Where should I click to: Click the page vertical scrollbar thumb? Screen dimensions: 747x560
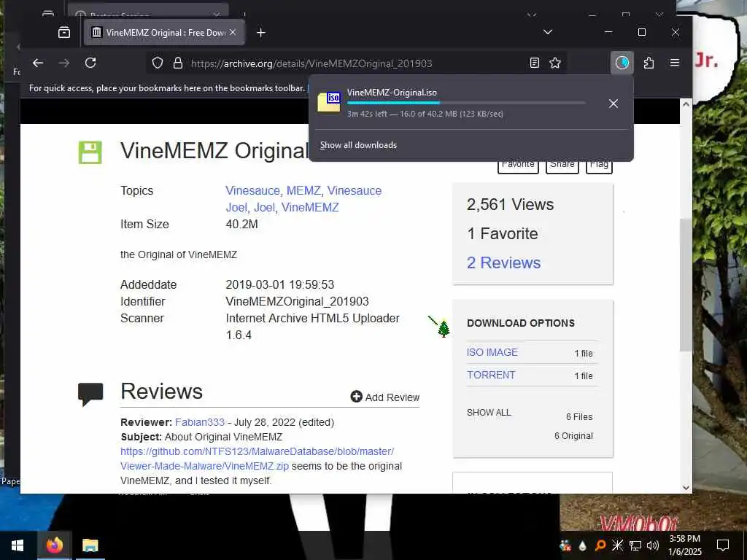686,285
